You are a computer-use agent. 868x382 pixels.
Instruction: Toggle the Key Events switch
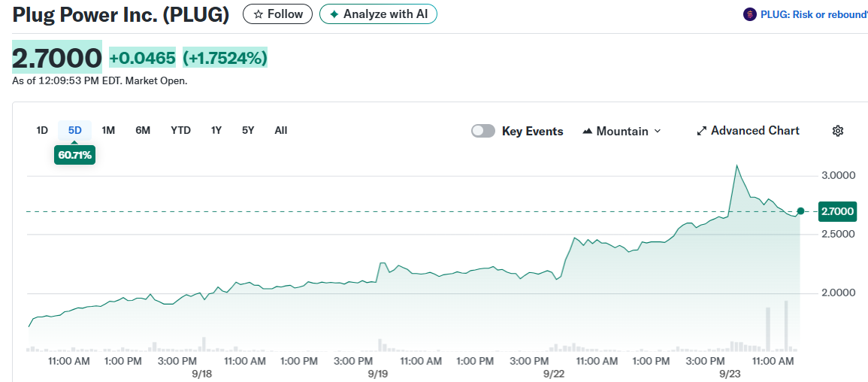(x=483, y=131)
